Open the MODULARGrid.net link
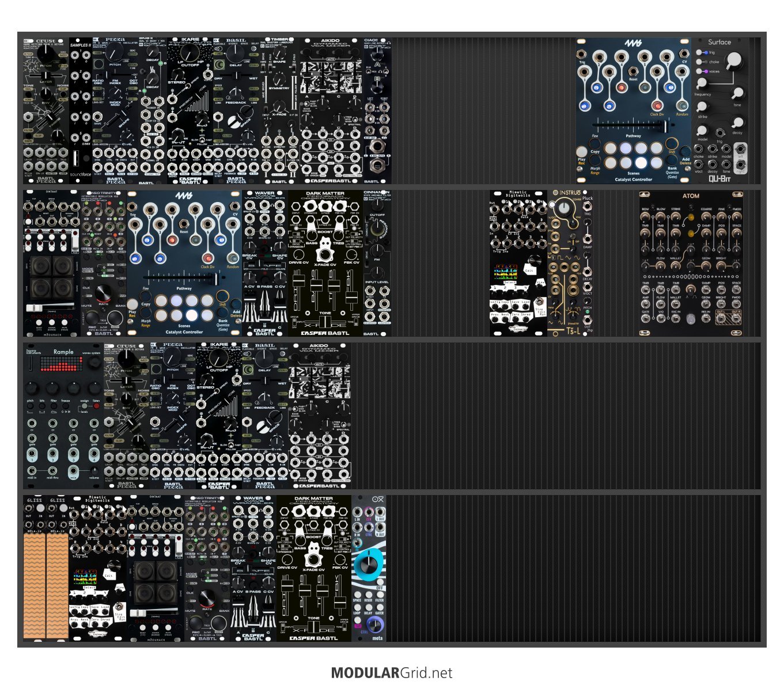The height and width of the screenshot is (685, 784). point(392,672)
